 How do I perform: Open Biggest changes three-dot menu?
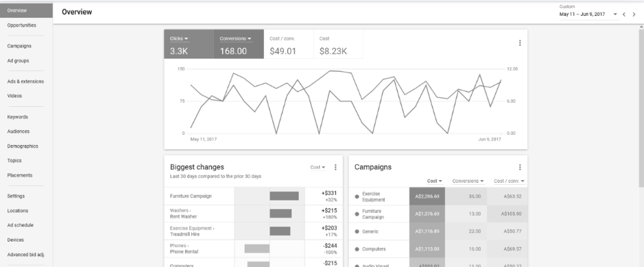coord(335,167)
